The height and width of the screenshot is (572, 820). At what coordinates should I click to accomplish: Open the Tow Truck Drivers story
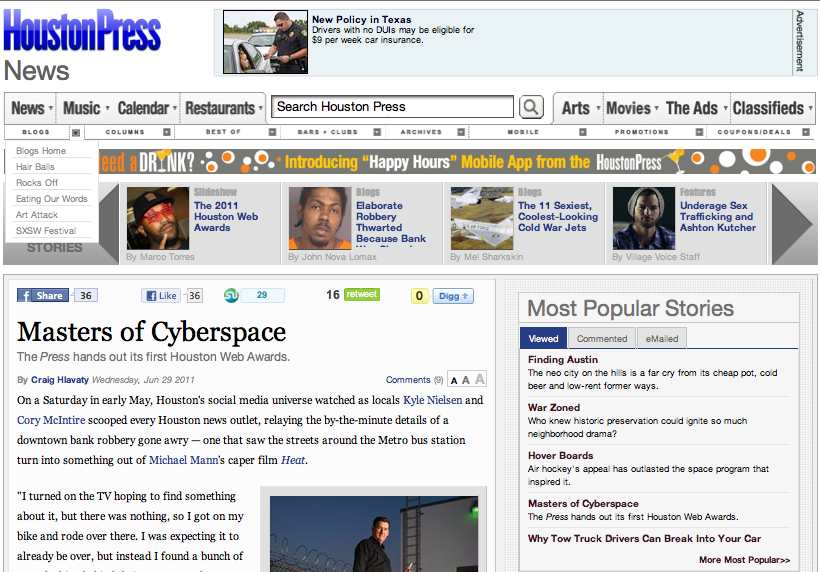(644, 539)
